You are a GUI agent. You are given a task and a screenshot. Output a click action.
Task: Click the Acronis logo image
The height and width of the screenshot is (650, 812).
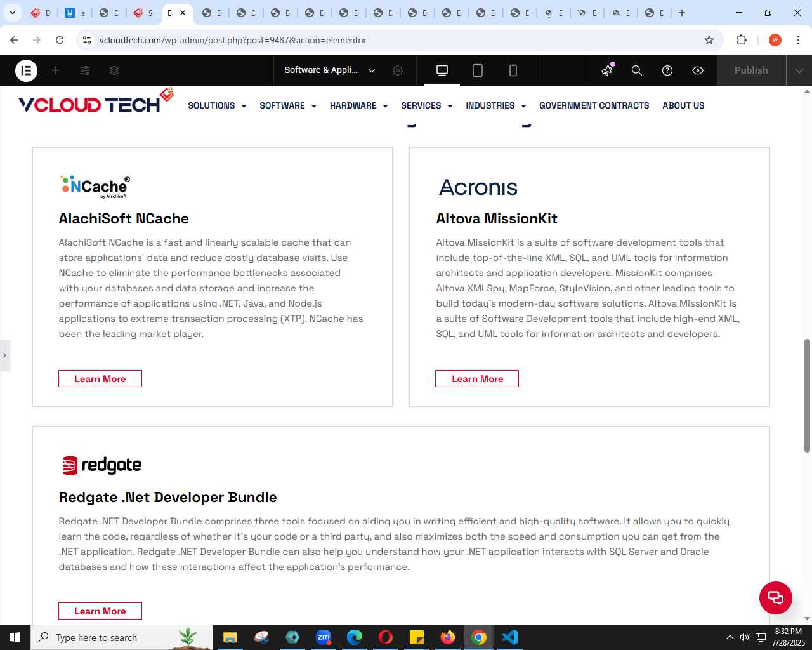click(478, 187)
